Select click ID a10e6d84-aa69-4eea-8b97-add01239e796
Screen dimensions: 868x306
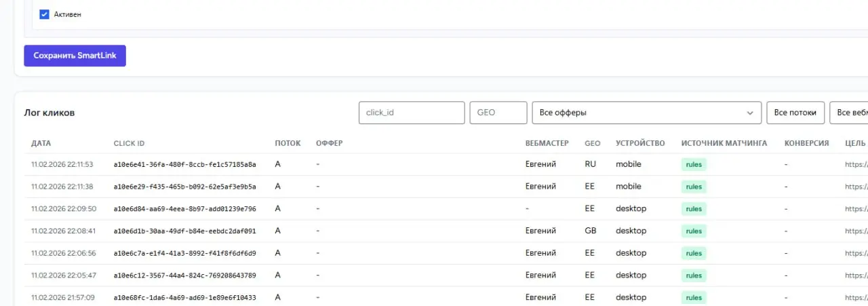pyautogui.click(x=184, y=209)
